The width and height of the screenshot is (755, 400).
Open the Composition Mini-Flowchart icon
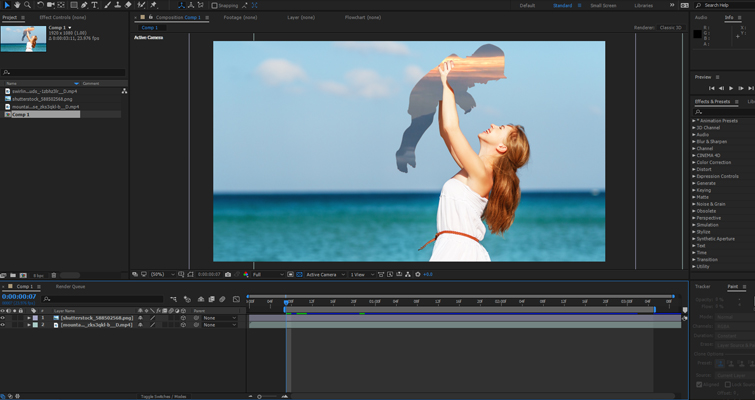click(173, 299)
